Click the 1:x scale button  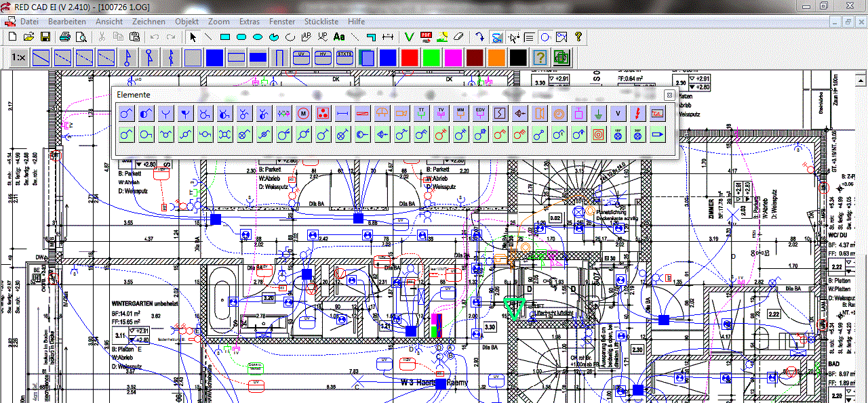pyautogui.click(x=18, y=58)
